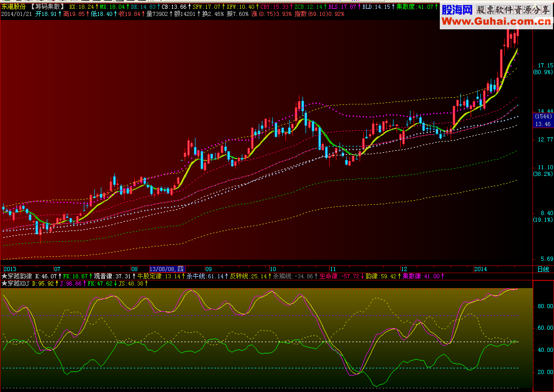This screenshot has width=554, height=392.
Task: Click the ★穿越KDJ indicator title
Action: pos(15,283)
